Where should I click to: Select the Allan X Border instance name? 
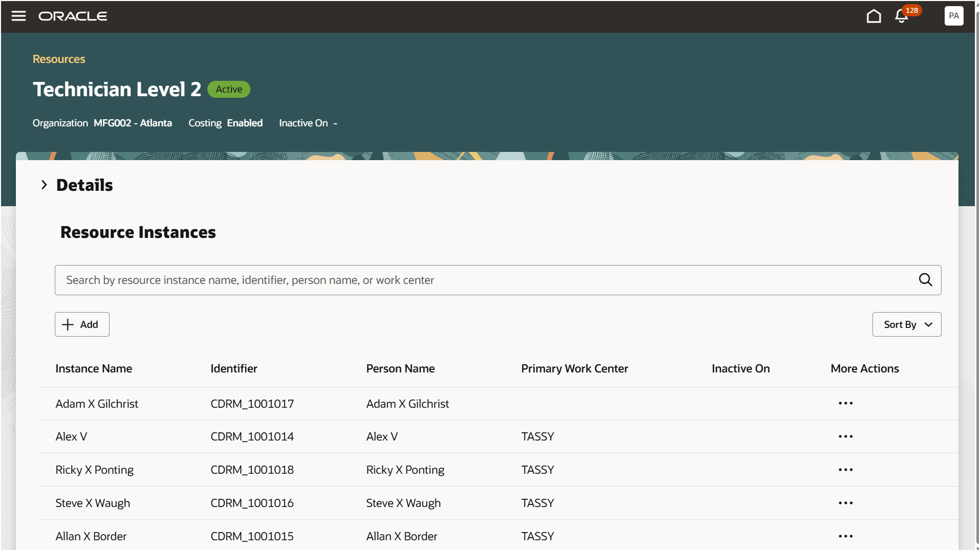tap(91, 536)
